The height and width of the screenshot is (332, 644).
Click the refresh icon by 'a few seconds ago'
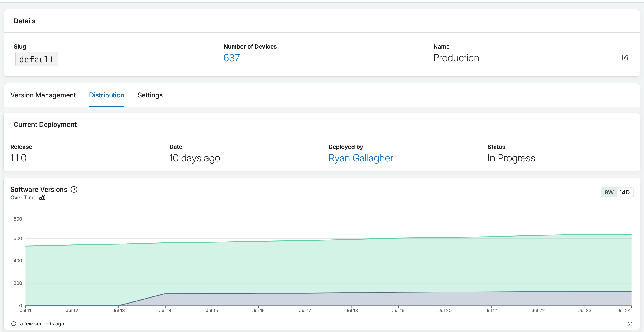point(14,324)
